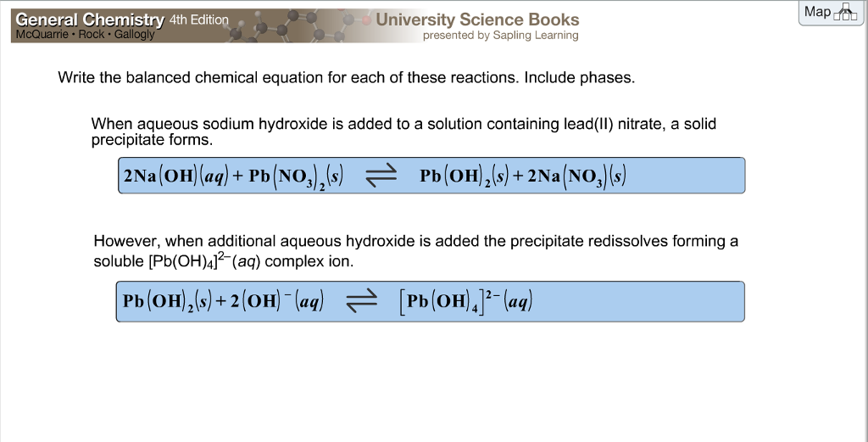Image resolution: width=868 pixels, height=442 pixels.
Task: Focus the lead(II) nitrate equation field
Action: point(431,176)
